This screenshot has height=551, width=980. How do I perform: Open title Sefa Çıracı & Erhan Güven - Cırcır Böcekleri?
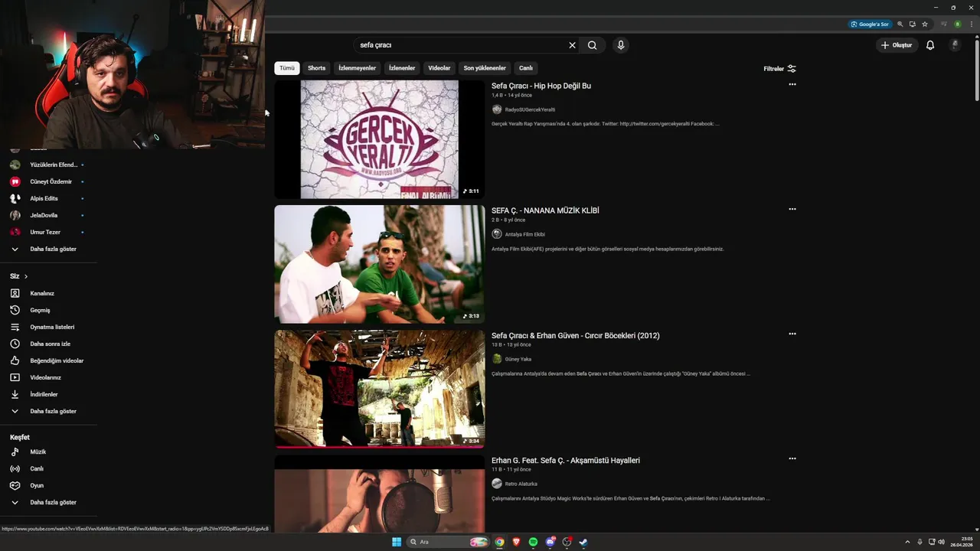coord(576,335)
